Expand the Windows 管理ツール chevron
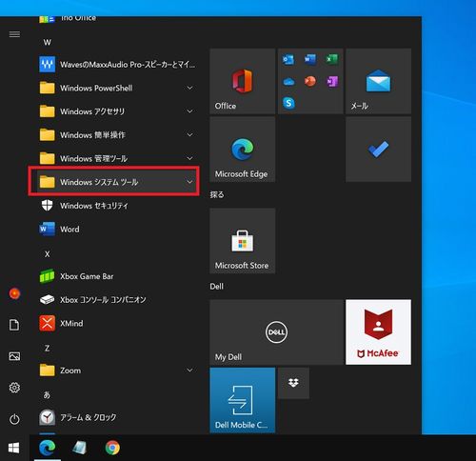The image size is (476, 461). click(189, 158)
